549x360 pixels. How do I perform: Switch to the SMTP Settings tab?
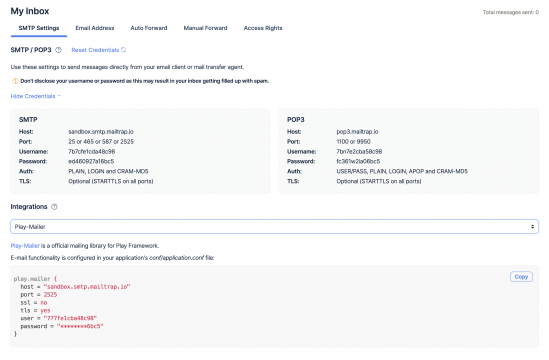click(x=39, y=28)
